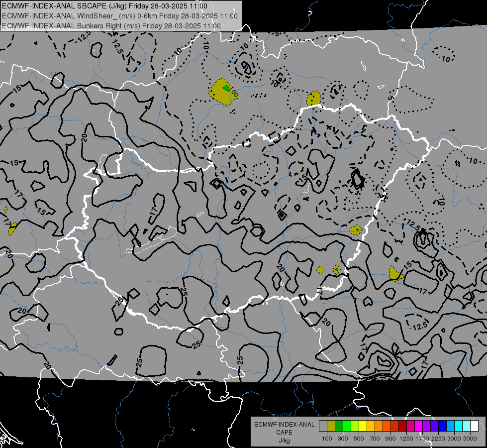Click legend value 5000
This screenshot has width=487, height=448.
[470, 439]
